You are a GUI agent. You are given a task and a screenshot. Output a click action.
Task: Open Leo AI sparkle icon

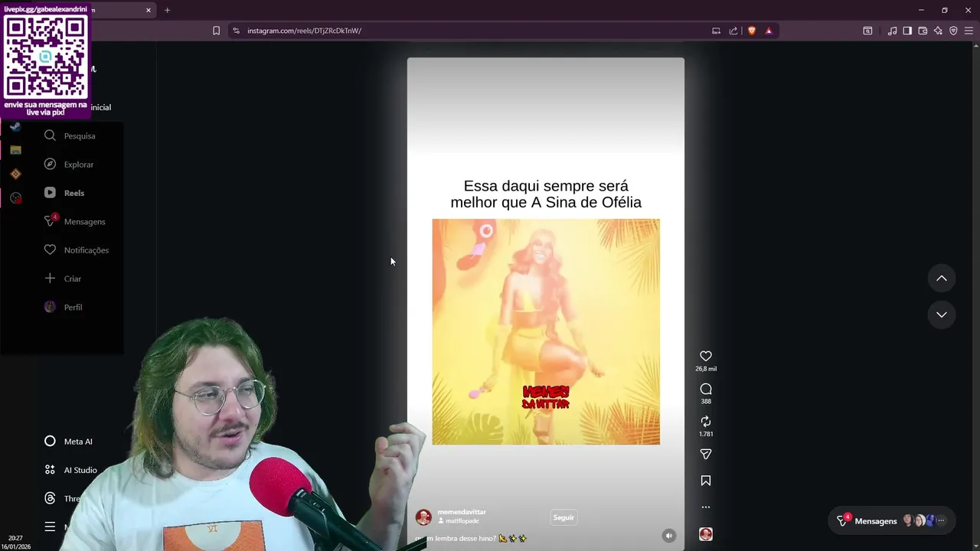938,31
